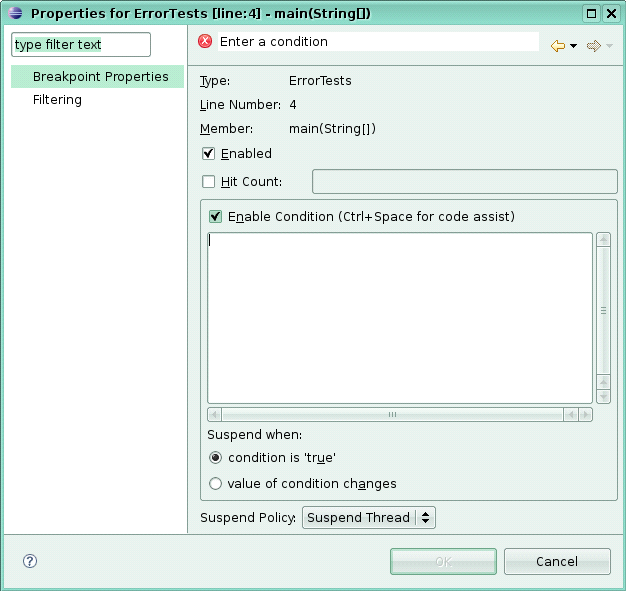Viewport: 626px width, 591px height.
Task: Open the help question mark icon
Action: click(30, 561)
